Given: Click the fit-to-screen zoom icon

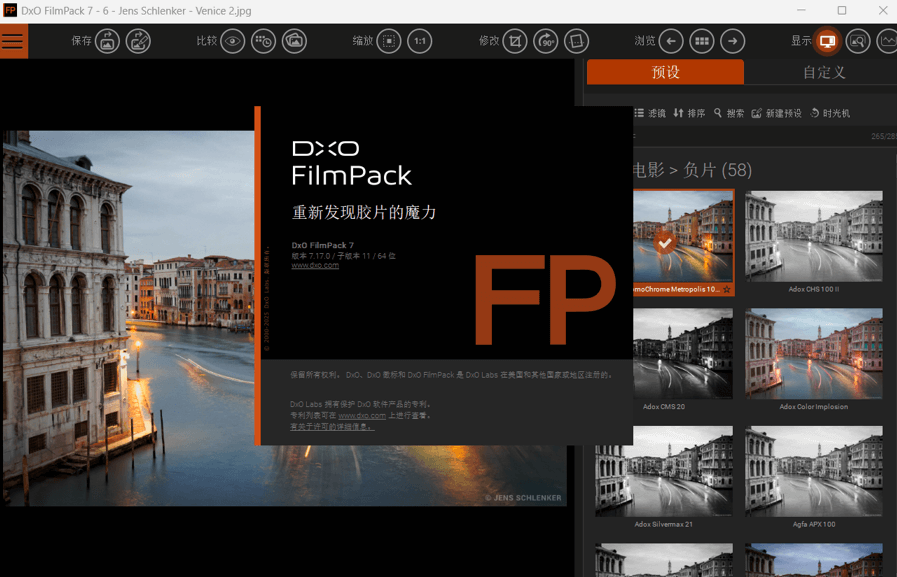Looking at the screenshot, I should (x=388, y=41).
